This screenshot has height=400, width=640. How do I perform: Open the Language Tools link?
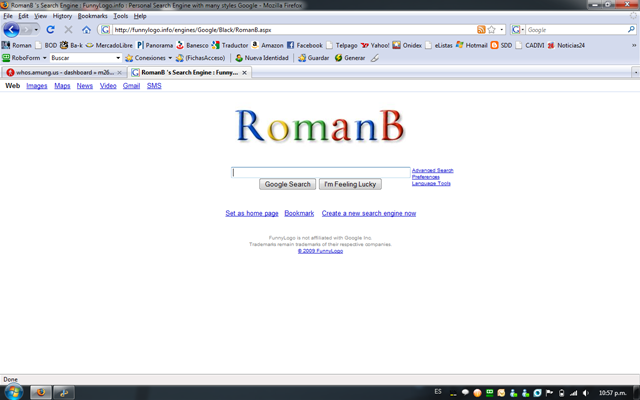click(x=431, y=184)
